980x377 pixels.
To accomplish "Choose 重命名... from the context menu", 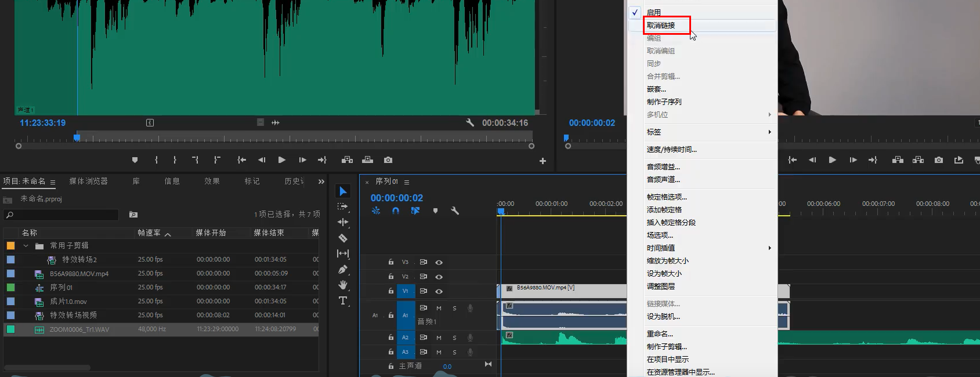I will [702, 334].
